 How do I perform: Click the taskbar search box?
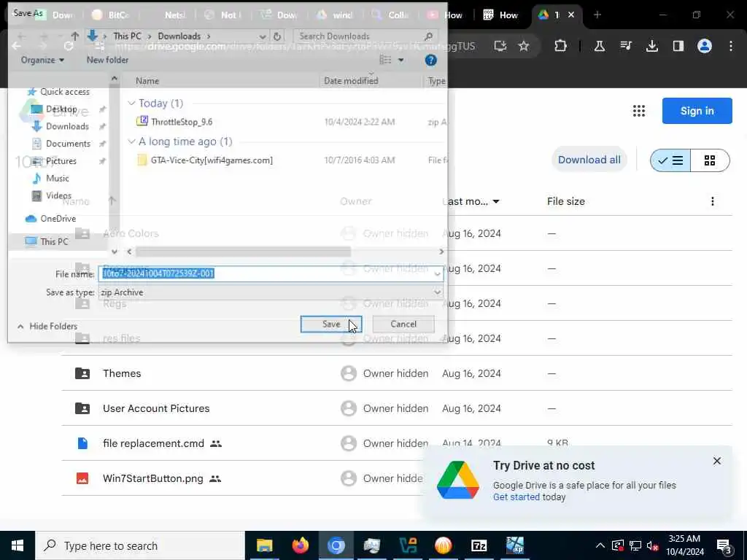(140, 545)
